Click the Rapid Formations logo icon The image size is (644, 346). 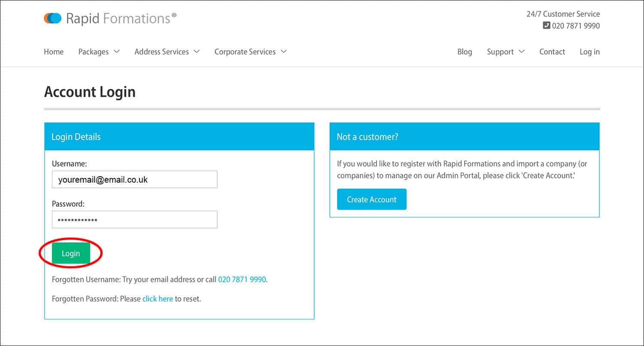pos(52,18)
